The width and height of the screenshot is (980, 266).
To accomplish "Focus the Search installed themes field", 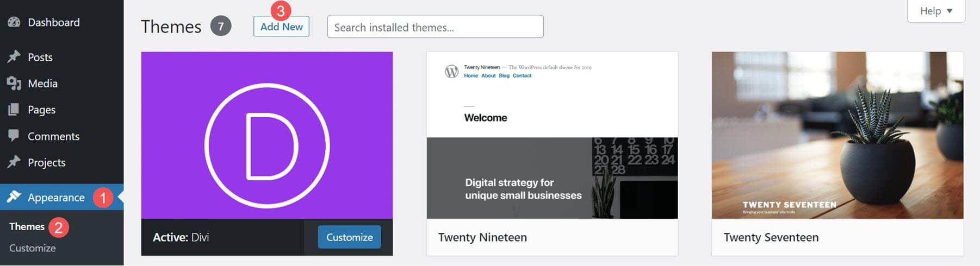I will tap(435, 27).
